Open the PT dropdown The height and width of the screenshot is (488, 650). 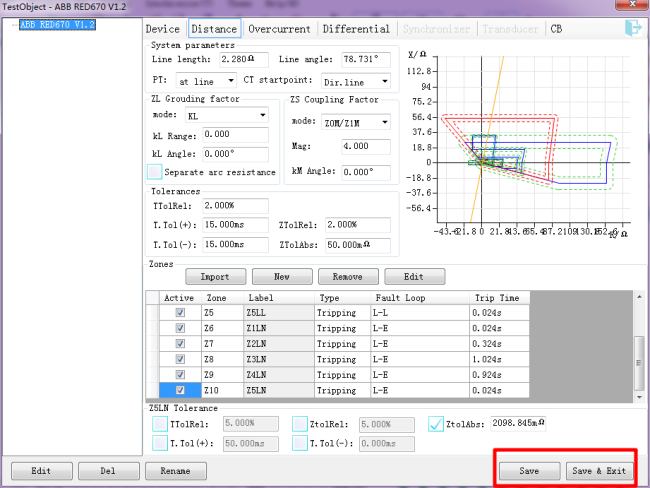pyautogui.click(x=205, y=80)
